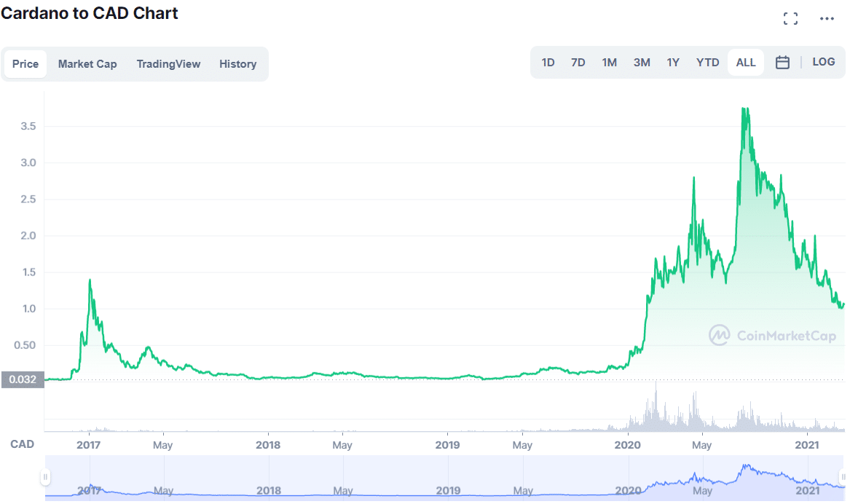Image resolution: width=850 pixels, height=504 pixels.
Task: Toggle the LOG scale option
Action: [x=824, y=62]
